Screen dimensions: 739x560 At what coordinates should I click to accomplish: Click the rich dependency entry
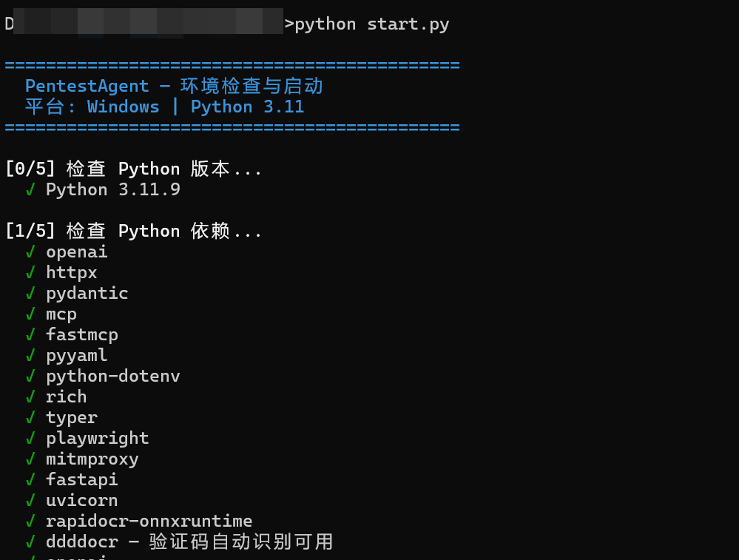point(67,397)
